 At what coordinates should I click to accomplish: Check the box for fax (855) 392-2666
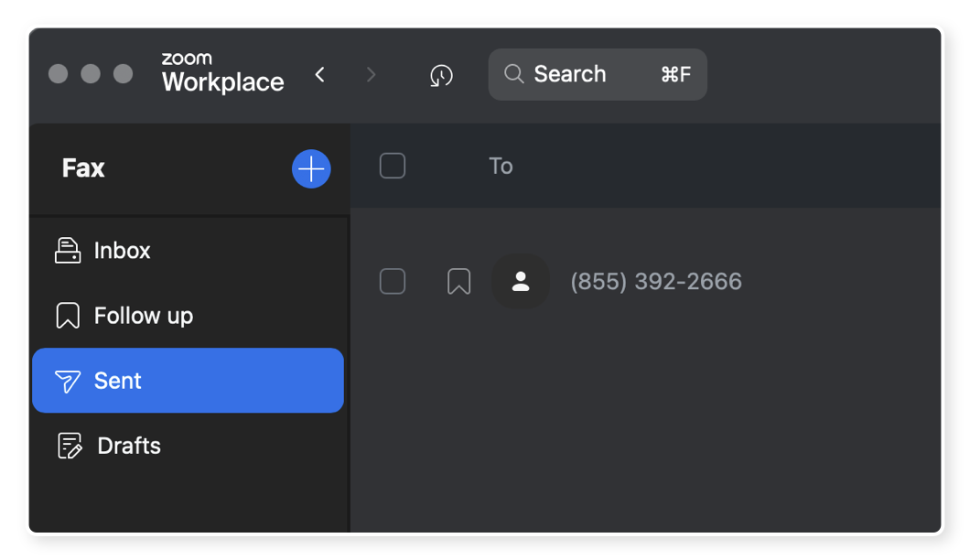coord(393,282)
